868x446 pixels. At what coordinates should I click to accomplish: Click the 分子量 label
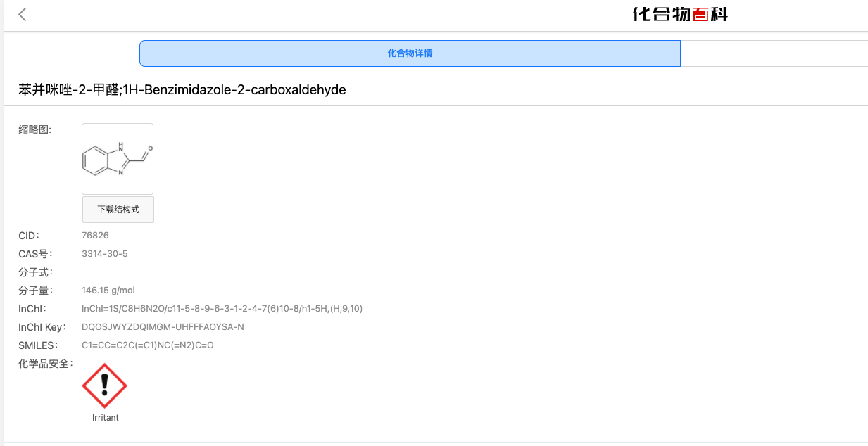(x=35, y=291)
